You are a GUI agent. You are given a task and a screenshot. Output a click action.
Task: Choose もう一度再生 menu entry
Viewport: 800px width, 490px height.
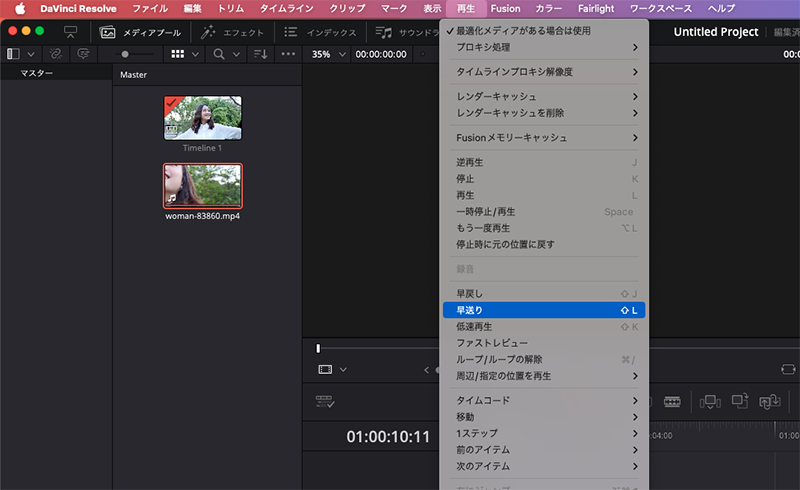544,228
